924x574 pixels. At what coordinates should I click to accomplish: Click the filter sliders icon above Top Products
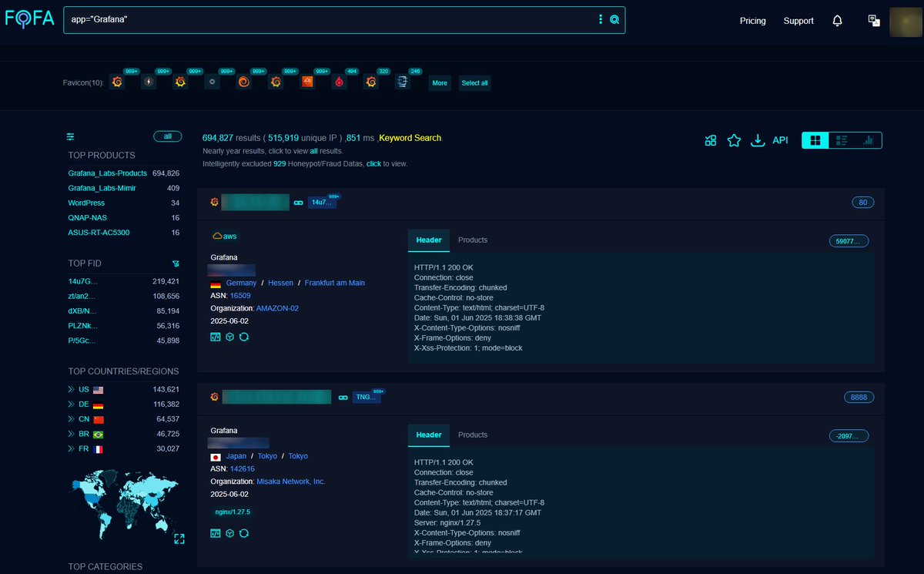pos(71,136)
